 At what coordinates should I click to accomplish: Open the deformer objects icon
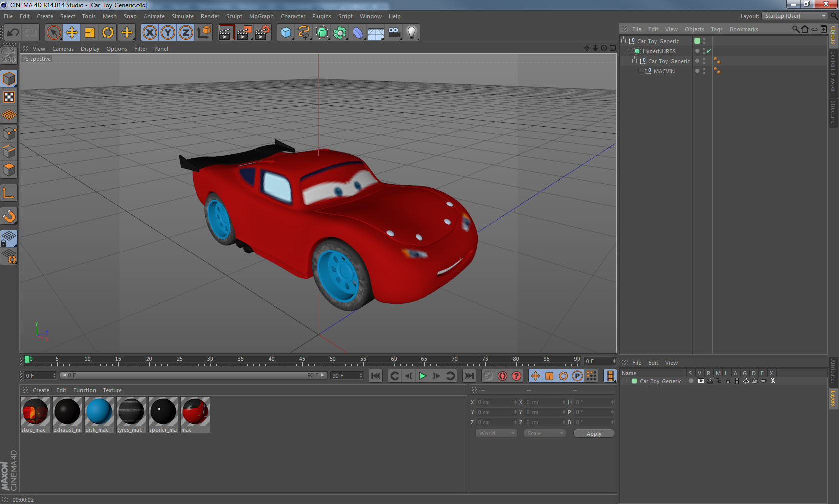[358, 33]
